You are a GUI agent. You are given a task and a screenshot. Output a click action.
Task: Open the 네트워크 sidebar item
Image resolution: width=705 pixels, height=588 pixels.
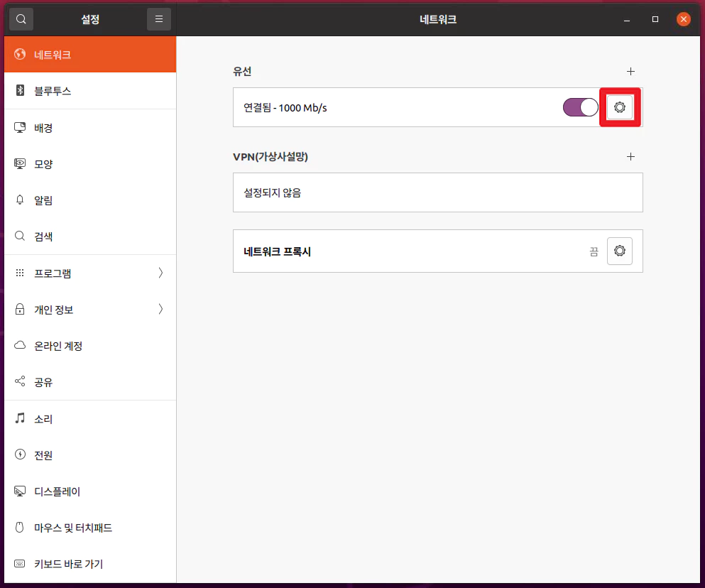[90, 55]
